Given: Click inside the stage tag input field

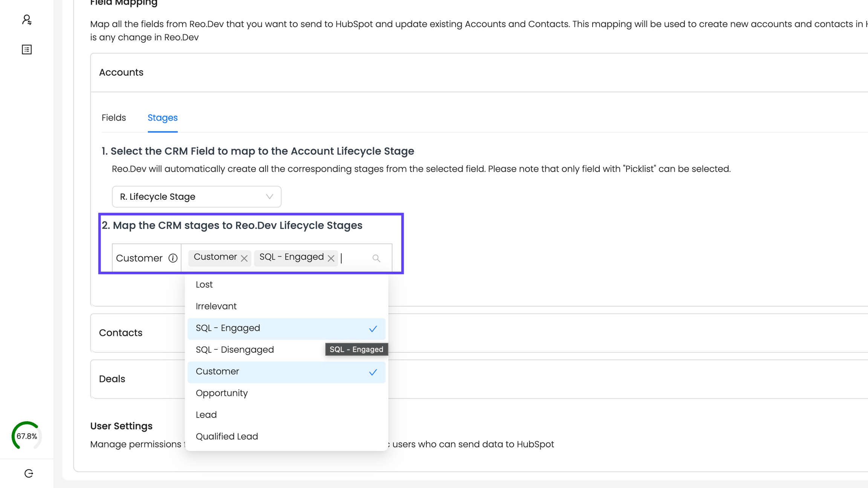Looking at the screenshot, I should coord(355,258).
